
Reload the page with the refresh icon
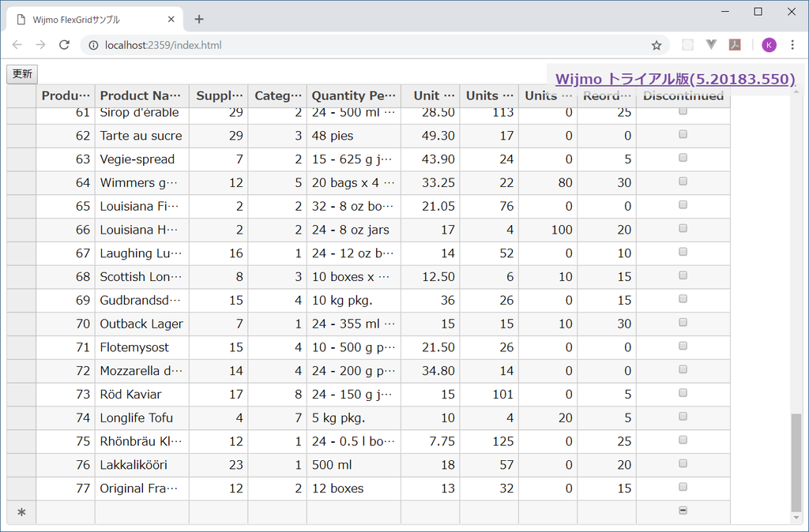pyautogui.click(x=64, y=45)
